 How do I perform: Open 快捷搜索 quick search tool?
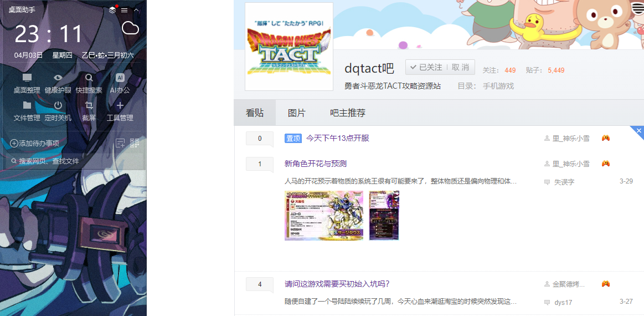tap(89, 84)
